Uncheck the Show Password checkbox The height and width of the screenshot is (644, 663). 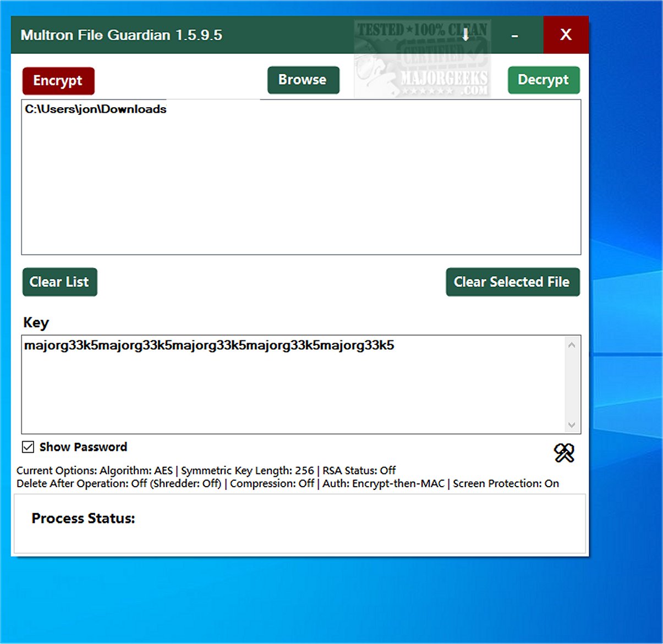pos(27,447)
